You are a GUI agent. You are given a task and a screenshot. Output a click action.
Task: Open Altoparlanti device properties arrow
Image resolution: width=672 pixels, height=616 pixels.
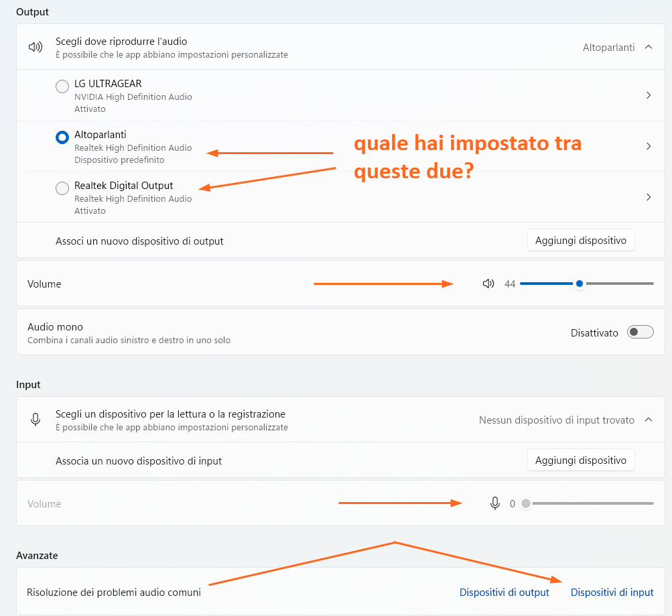(x=648, y=146)
